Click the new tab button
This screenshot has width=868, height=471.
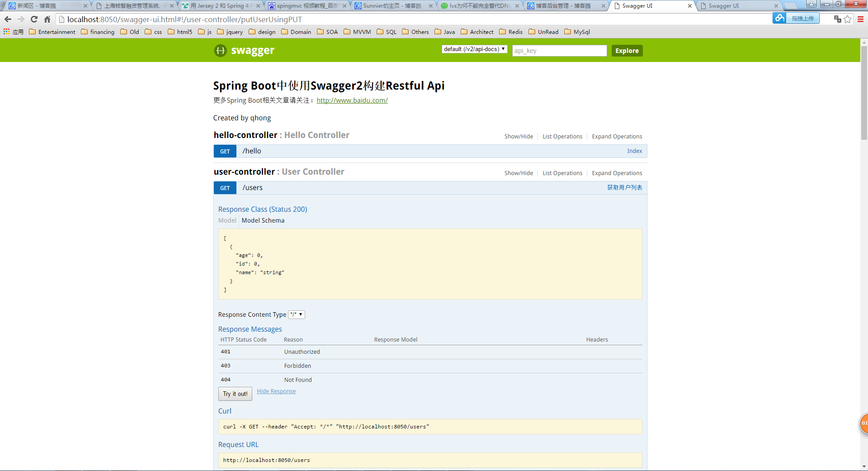(791, 6)
